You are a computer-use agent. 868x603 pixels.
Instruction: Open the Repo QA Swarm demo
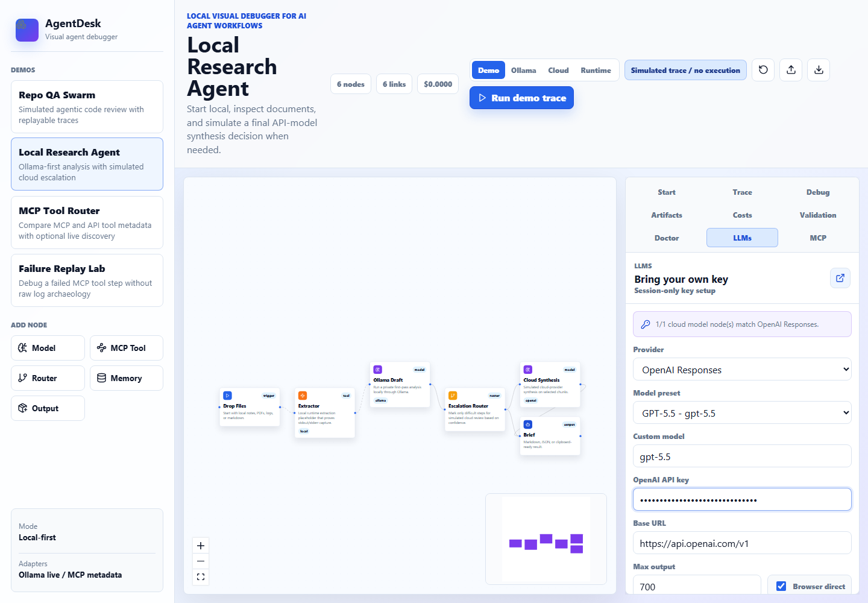87,107
